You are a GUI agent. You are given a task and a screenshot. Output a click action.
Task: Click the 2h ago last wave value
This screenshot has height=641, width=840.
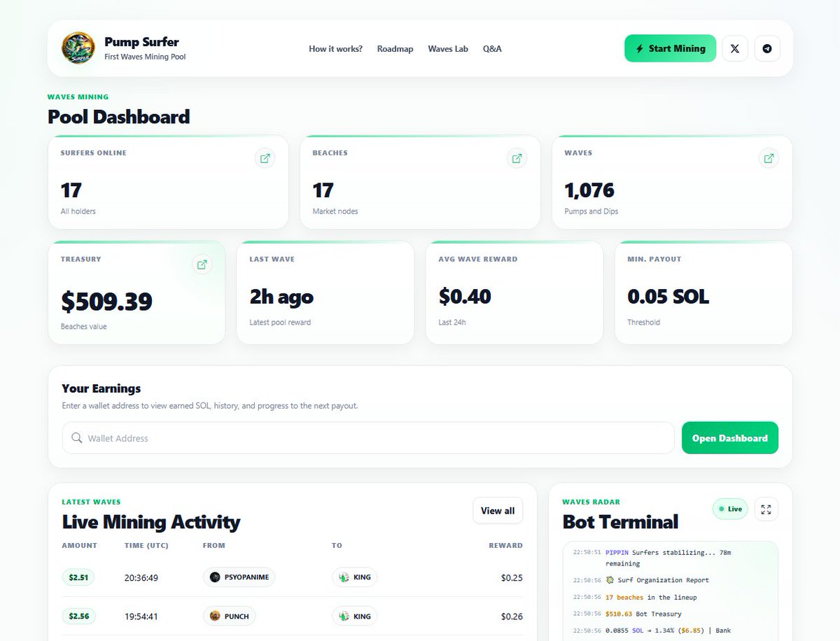click(281, 297)
